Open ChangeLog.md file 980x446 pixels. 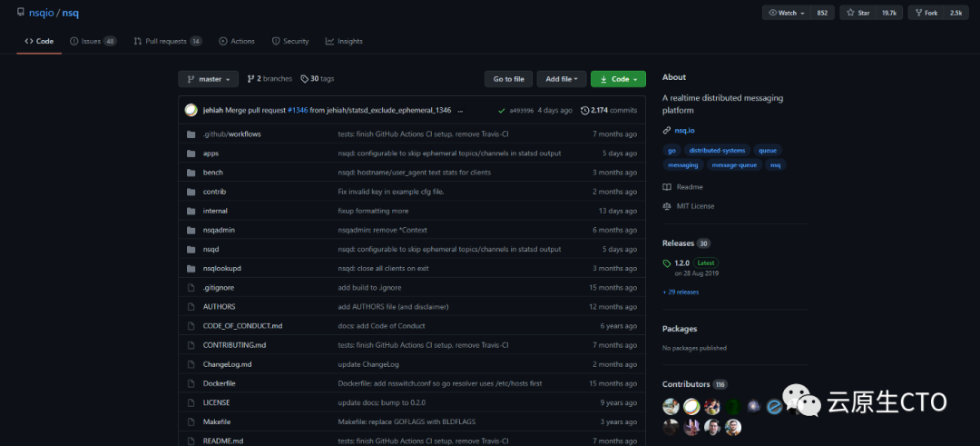[228, 364]
